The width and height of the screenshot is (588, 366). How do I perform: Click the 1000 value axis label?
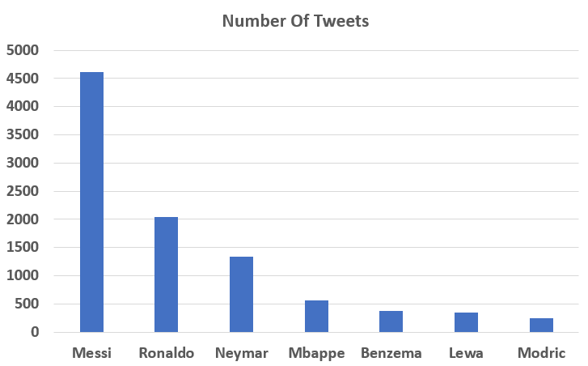(23, 275)
